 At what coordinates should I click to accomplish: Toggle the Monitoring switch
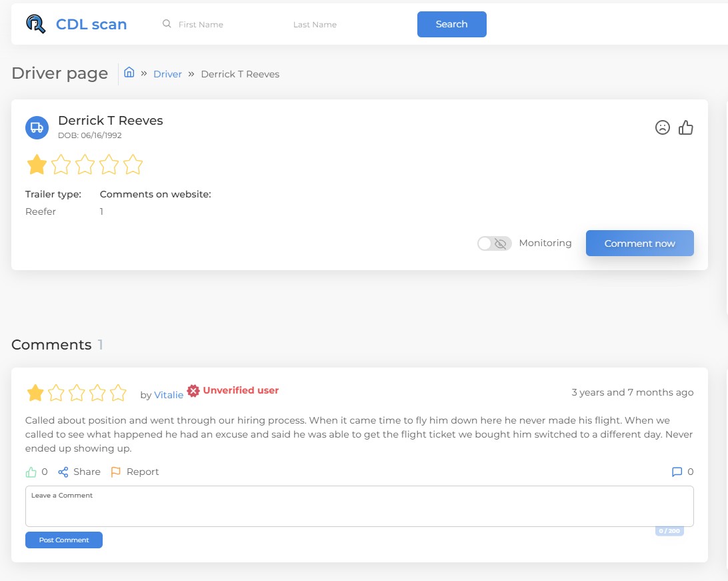click(x=495, y=243)
